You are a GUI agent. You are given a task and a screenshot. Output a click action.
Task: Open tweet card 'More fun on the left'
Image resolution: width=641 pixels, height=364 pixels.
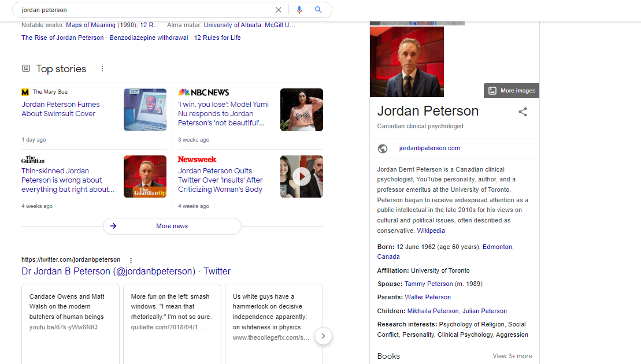[x=172, y=324]
